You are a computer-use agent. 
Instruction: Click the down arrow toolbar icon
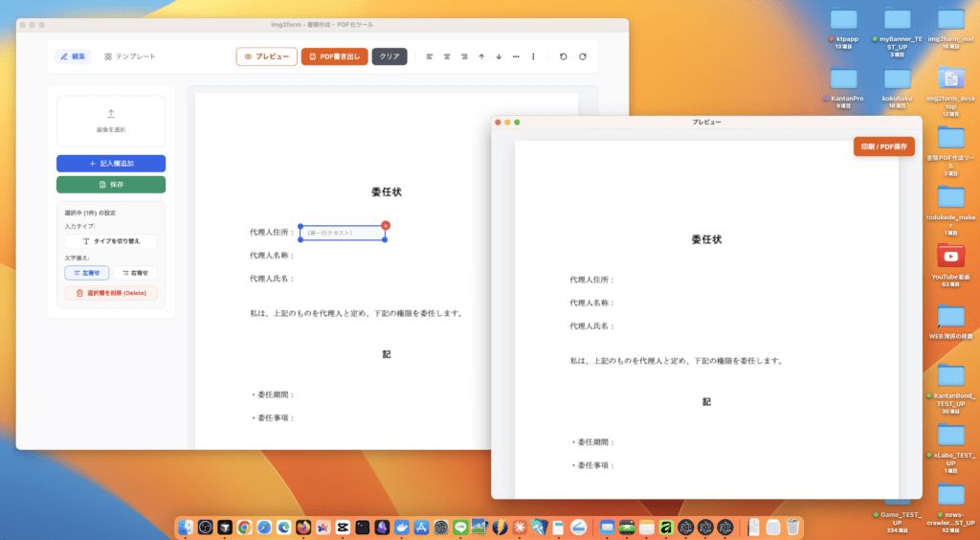point(499,56)
